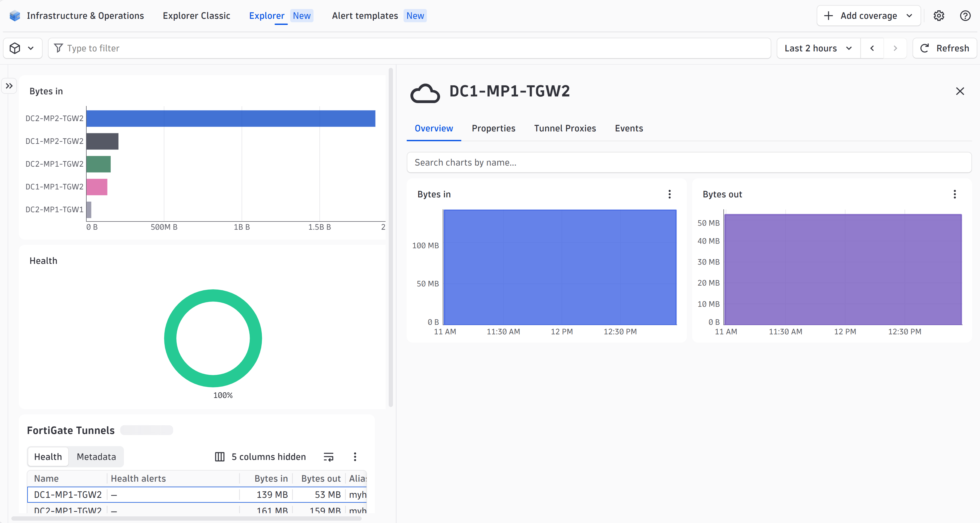Click the cloud icon beside DC1-MP1-TGW2

point(425,93)
